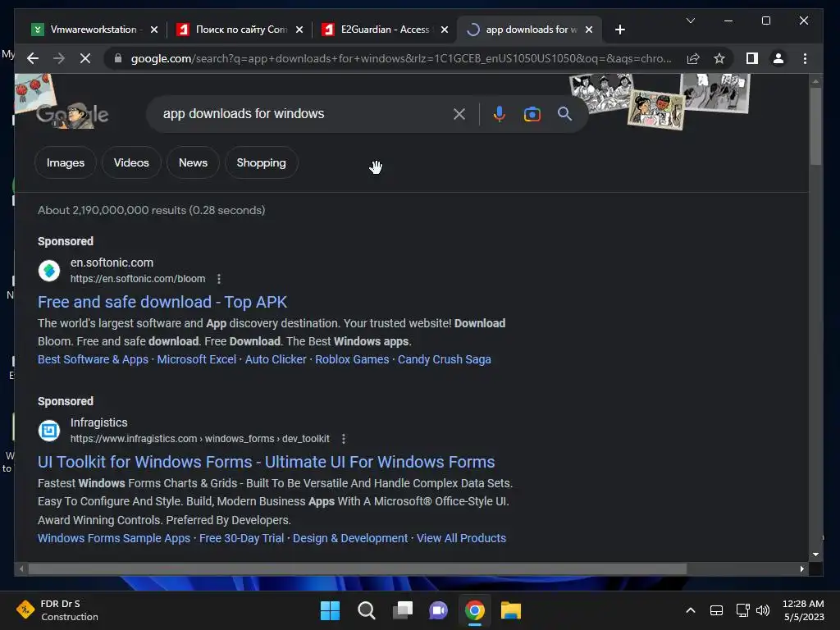This screenshot has width=840, height=630.
Task: Filter results by Shopping
Action: [x=262, y=162]
